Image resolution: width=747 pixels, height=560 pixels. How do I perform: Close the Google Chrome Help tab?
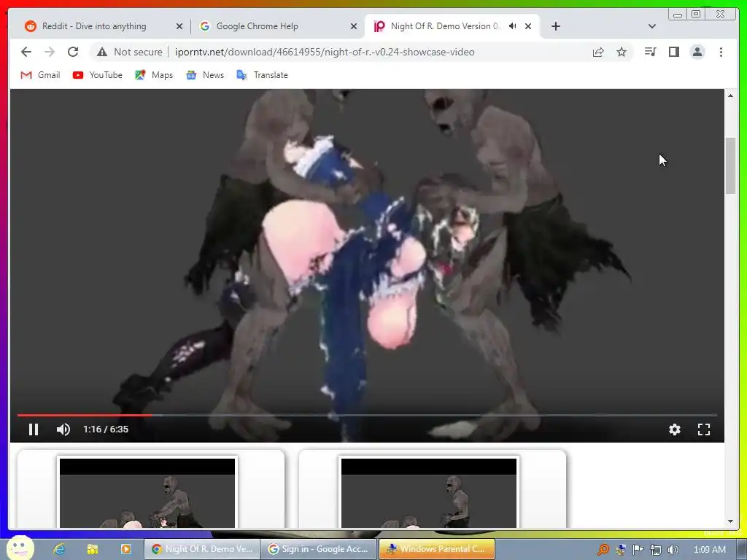pyautogui.click(x=354, y=26)
